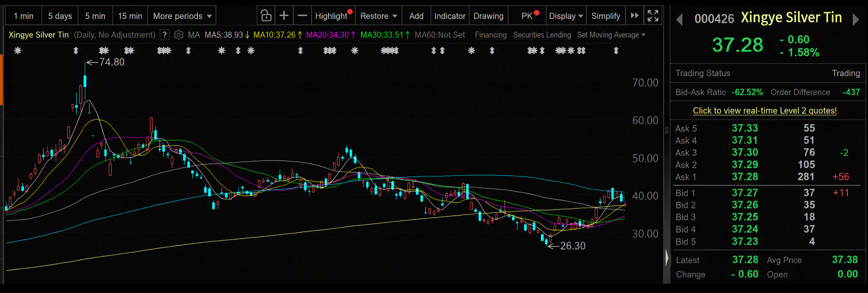
Task: Click the Bid 5 price 37.23
Action: click(745, 241)
